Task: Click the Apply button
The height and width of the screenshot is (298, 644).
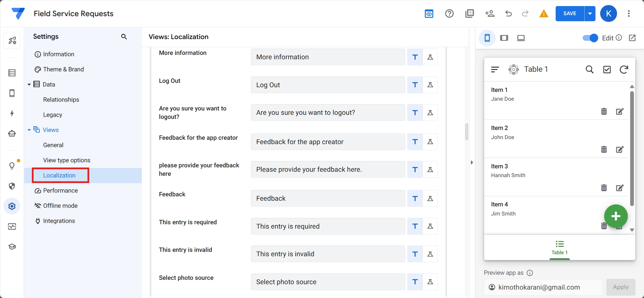Action: (x=621, y=287)
